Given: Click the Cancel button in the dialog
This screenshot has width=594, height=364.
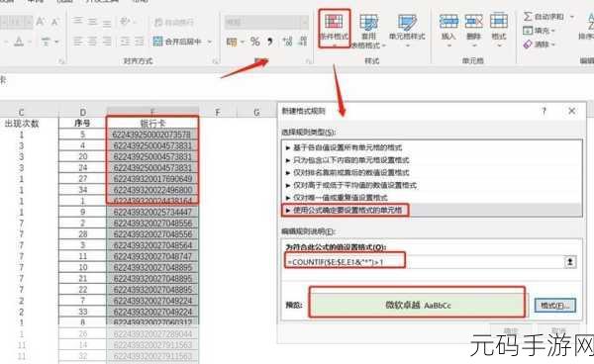Looking at the screenshot, I should coord(558,331).
